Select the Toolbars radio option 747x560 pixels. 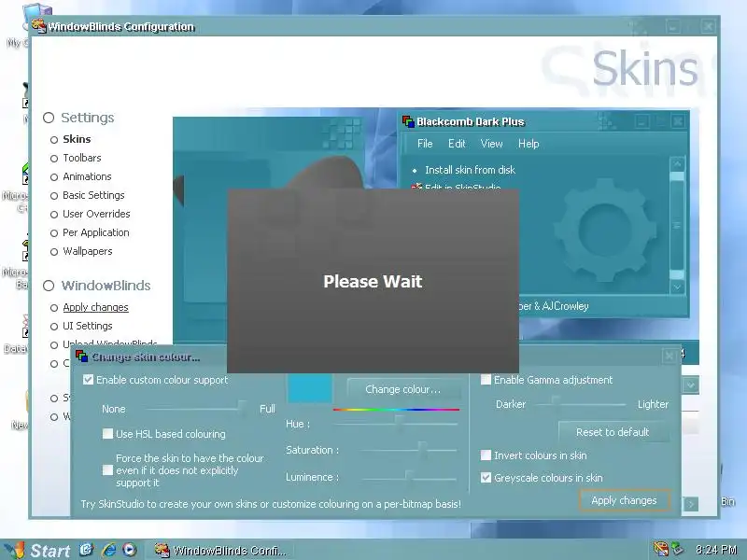coord(54,159)
